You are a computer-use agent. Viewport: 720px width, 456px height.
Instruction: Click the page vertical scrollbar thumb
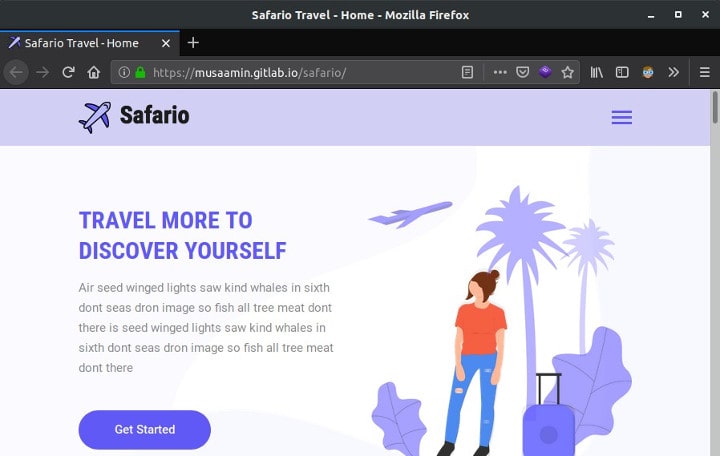point(715,107)
